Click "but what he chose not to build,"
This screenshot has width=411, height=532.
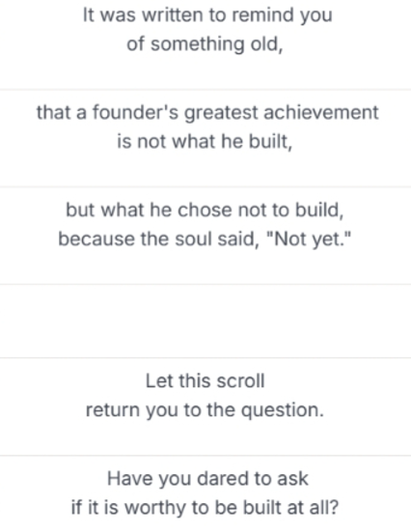tap(205, 210)
